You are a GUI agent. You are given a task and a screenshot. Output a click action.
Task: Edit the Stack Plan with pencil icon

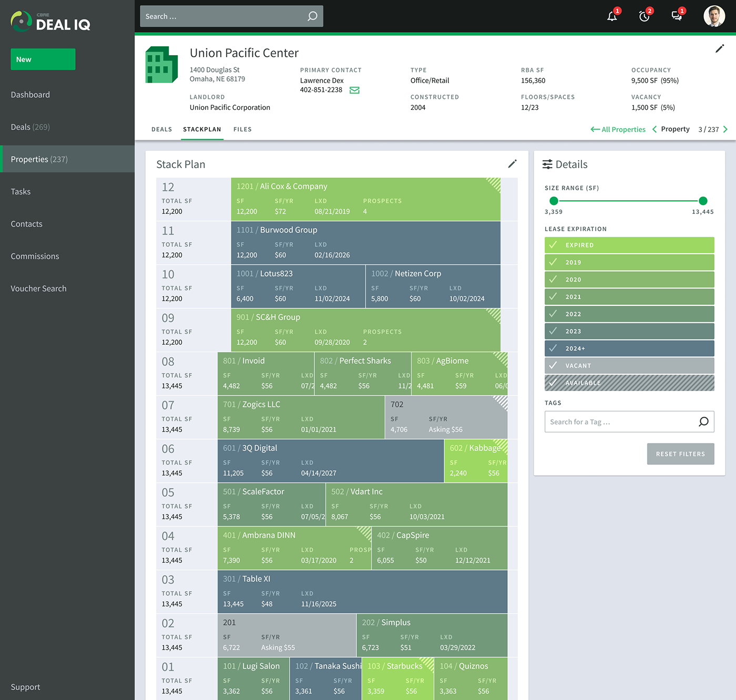(512, 164)
